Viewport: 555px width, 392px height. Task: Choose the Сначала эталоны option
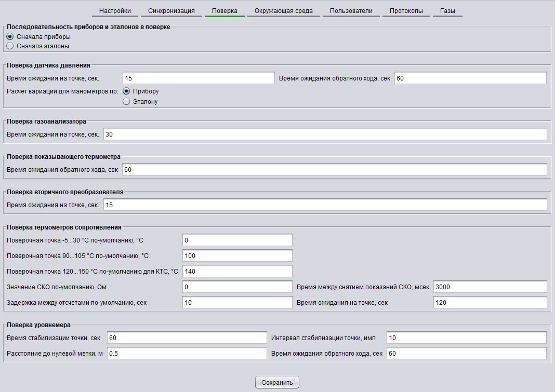[x=10, y=46]
